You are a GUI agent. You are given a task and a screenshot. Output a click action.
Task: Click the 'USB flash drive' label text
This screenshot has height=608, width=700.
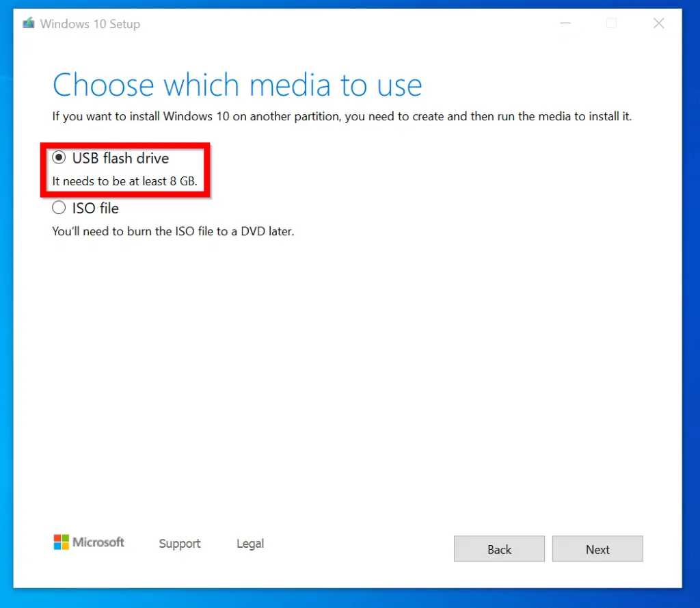[120, 158]
